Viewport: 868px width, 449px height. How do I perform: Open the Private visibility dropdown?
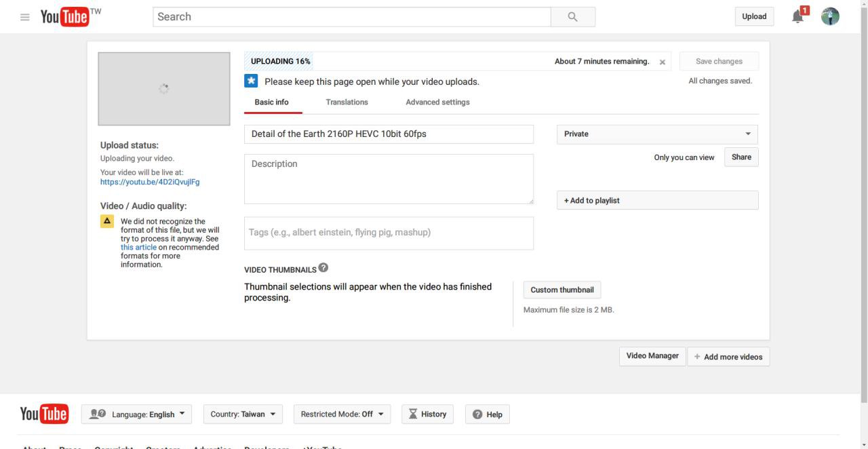click(657, 134)
